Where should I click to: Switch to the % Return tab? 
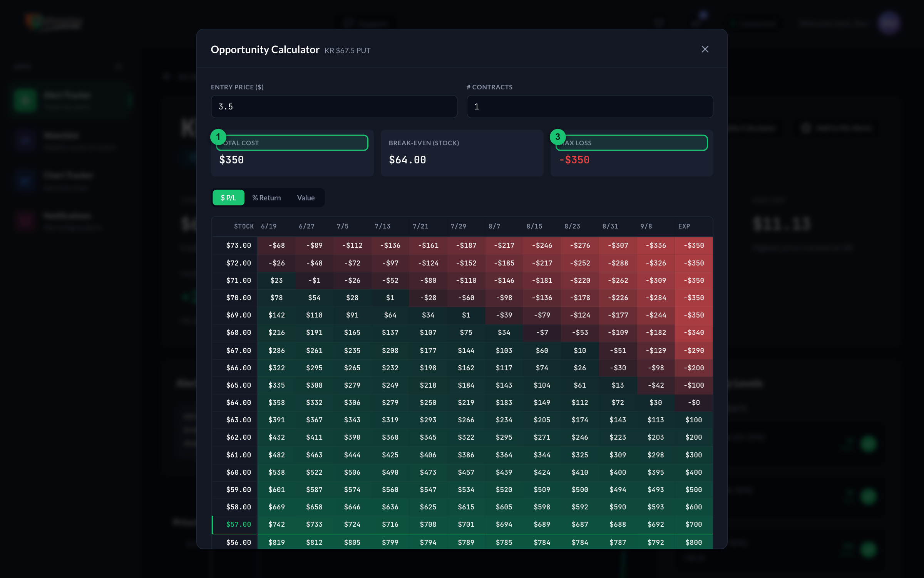[x=266, y=198]
